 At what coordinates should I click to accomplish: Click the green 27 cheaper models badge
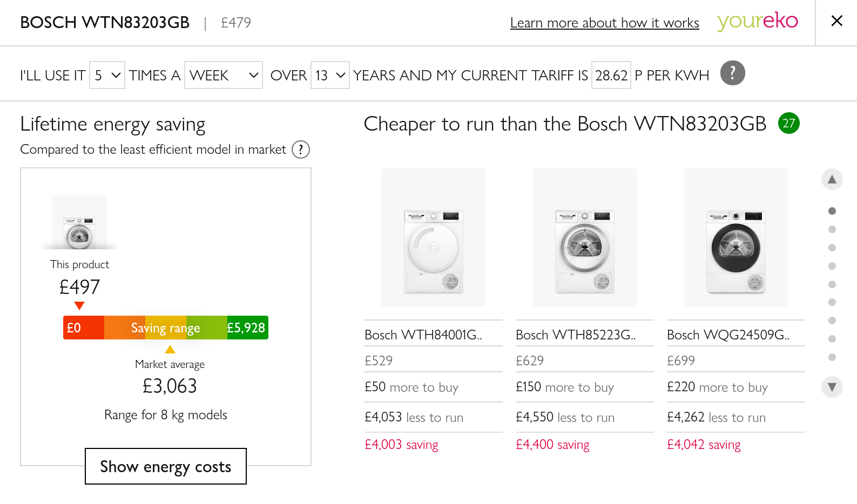788,123
